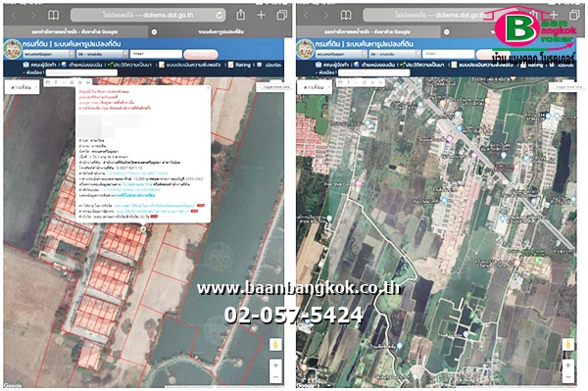Image resolution: width=588 pixels, height=391 pixels.
Task: Select the Google search tab in the right browser
Action: pos(367,32)
